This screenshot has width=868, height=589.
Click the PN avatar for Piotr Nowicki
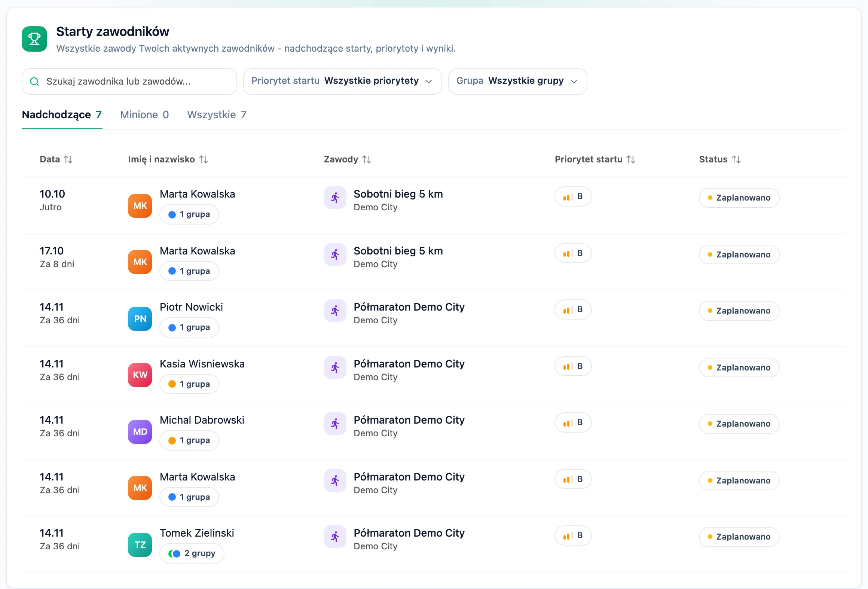tap(140, 318)
